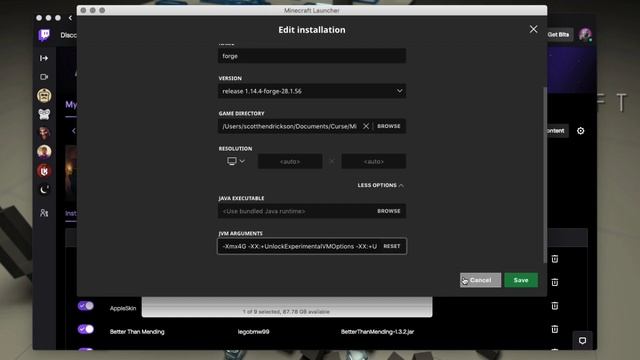Open the version dropdown
This screenshot has width=640, height=360.
[312, 91]
